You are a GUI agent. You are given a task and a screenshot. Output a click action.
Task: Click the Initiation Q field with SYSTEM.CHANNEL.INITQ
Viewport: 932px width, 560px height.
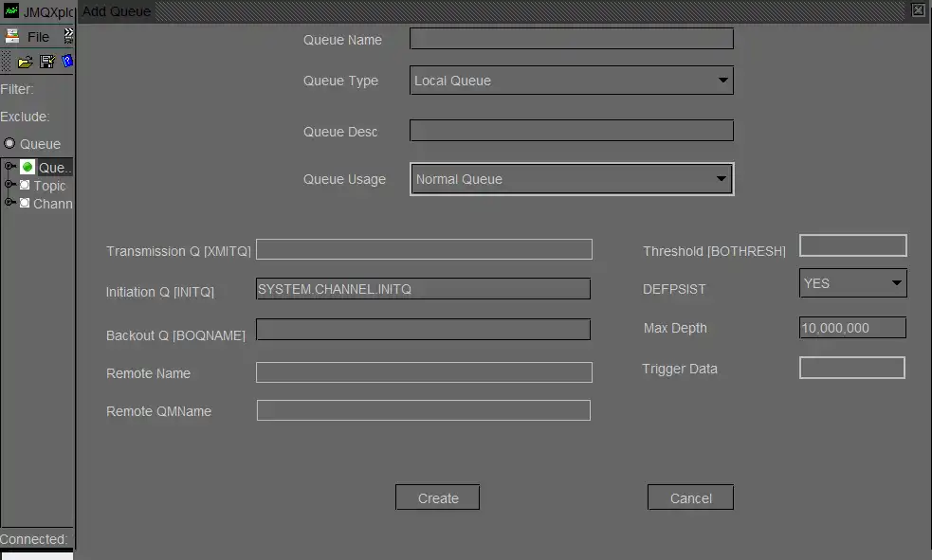(x=423, y=289)
